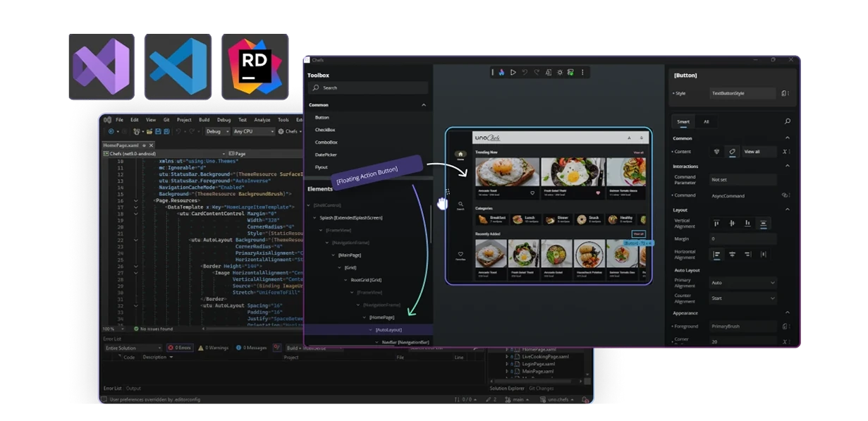This screenshot has width=868, height=421.
Task: Open the Any CPU platform dropdown
Action: tap(254, 131)
